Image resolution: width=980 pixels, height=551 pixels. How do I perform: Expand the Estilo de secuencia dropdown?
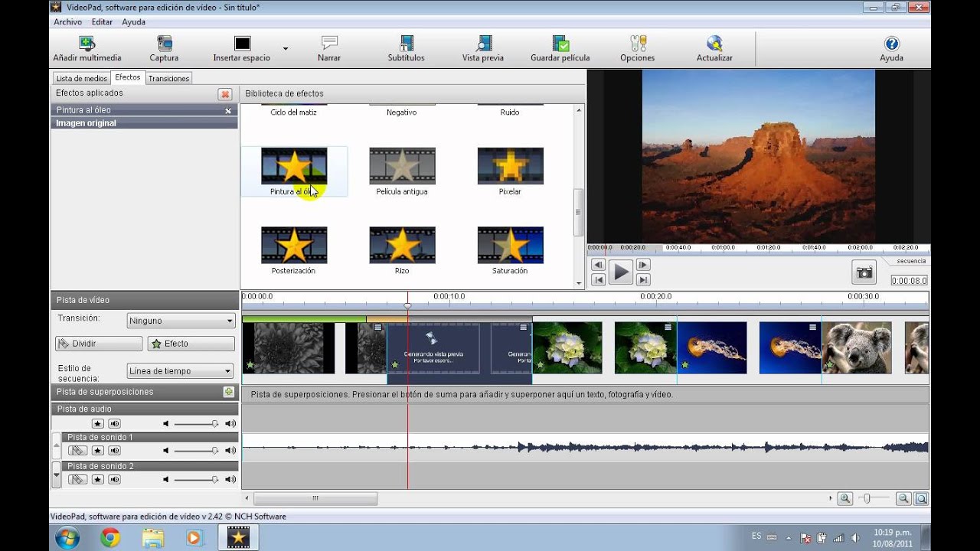click(181, 371)
